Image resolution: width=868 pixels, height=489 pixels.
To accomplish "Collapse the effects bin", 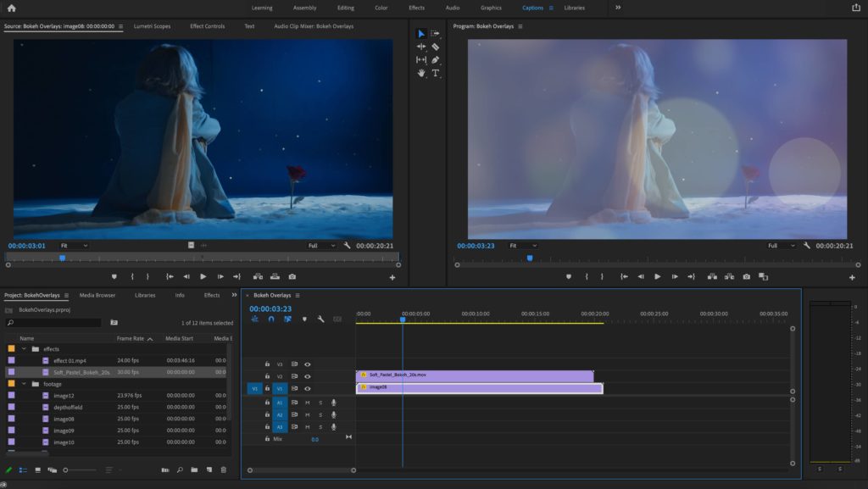I will (x=24, y=348).
